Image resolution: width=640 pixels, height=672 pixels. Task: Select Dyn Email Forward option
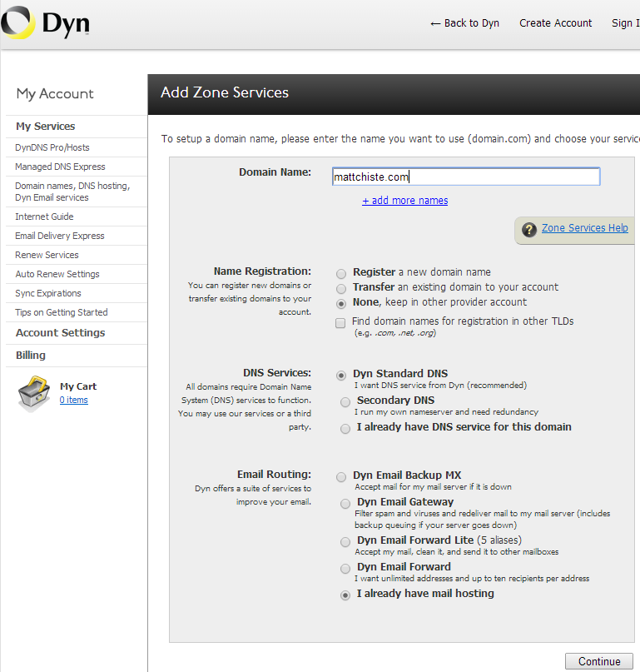point(345,569)
